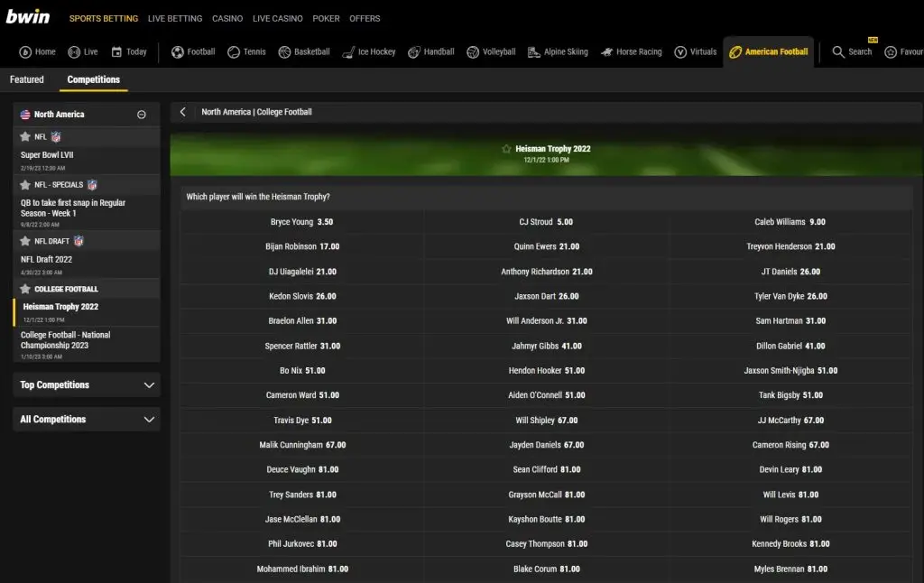Open QB to take first snap market
Screen dimensions: 924x583
pos(87,212)
